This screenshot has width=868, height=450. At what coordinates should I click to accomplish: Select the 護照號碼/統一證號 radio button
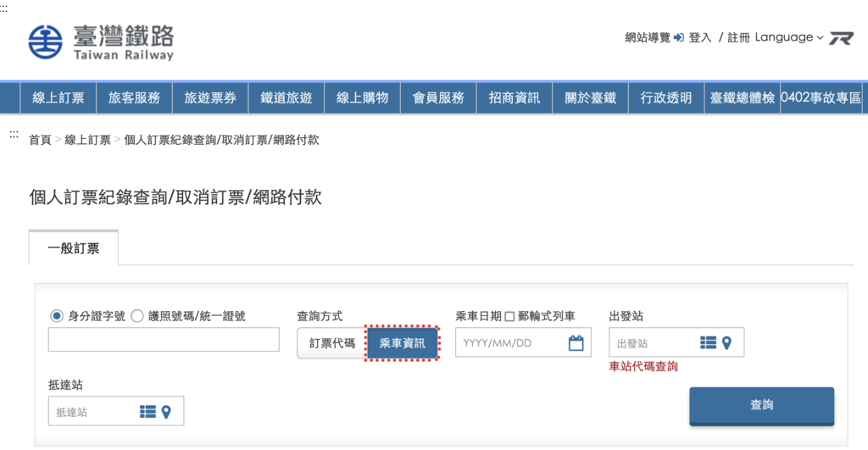pyautogui.click(x=136, y=316)
